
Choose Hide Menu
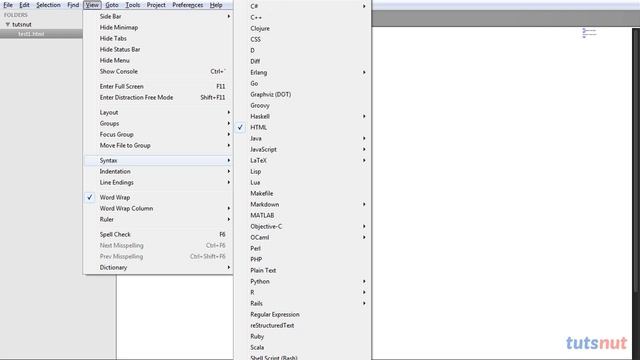pos(158,60)
